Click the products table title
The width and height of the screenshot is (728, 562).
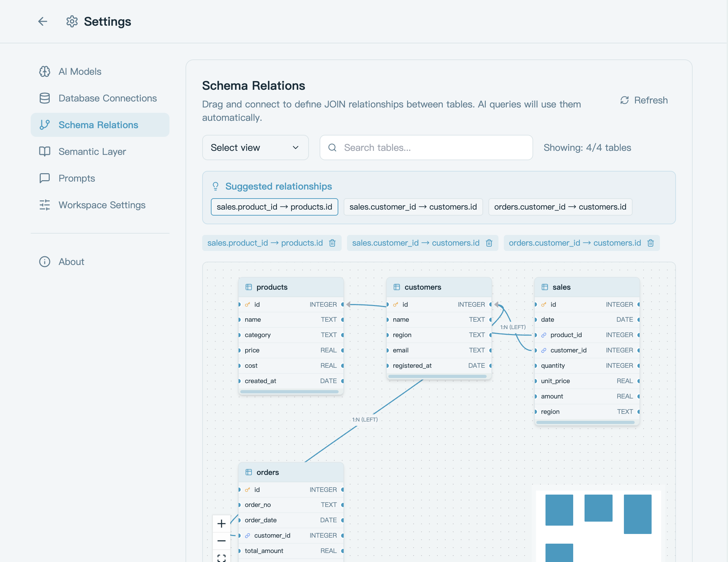click(x=272, y=287)
